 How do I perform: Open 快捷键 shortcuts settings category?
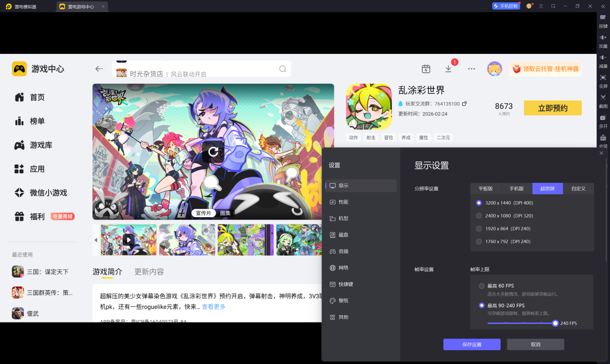point(361,284)
